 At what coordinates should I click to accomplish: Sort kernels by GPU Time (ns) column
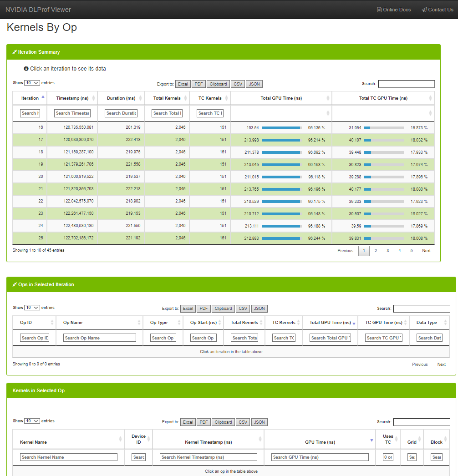coord(320,442)
